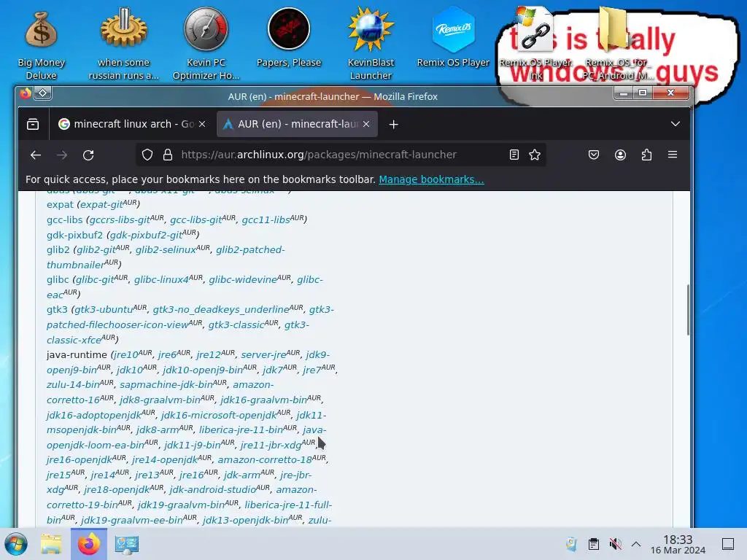Open the gcc-libs package link
Screen dimensions: 747x560
click(x=64, y=219)
